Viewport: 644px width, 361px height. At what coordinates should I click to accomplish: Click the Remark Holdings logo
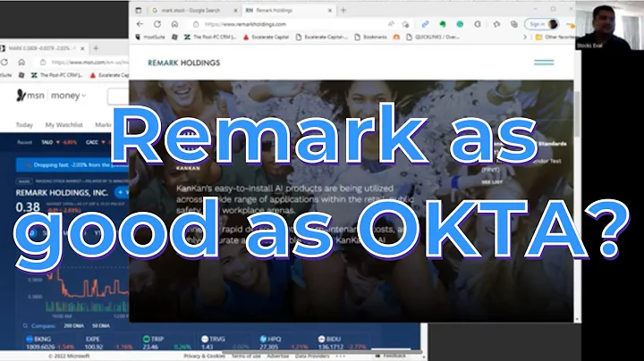pyautogui.click(x=184, y=63)
